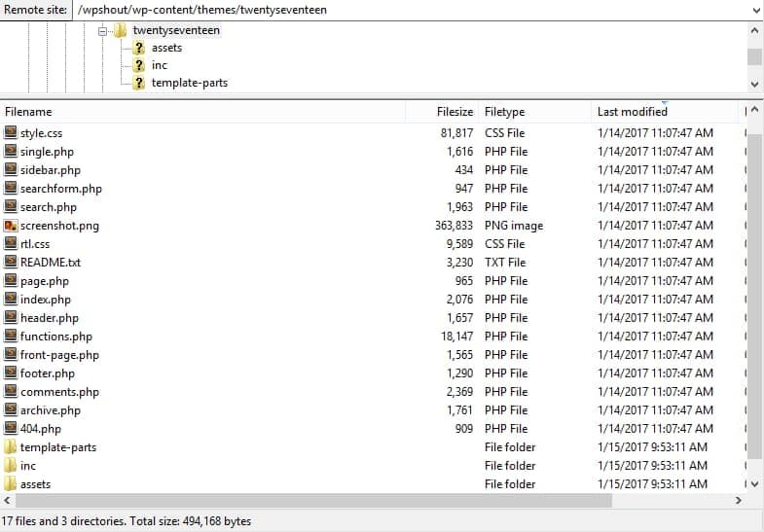
Task: Select the template-parts folder icon in file list
Action: click(x=11, y=447)
